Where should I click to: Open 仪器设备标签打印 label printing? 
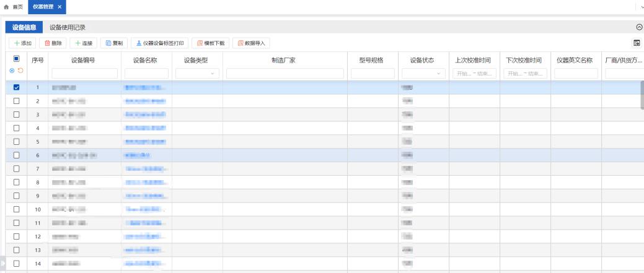[x=159, y=43]
